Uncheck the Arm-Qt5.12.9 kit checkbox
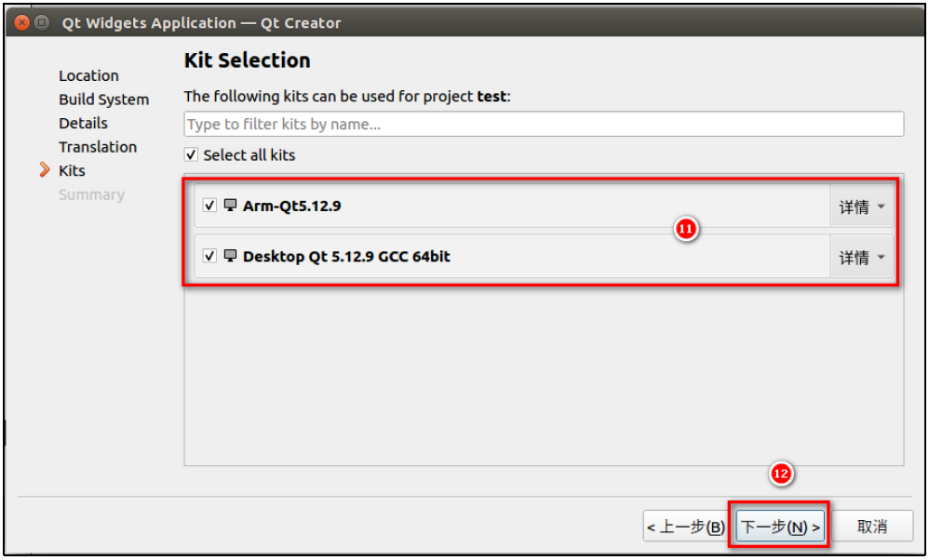This screenshot has height=560, width=929. click(209, 206)
